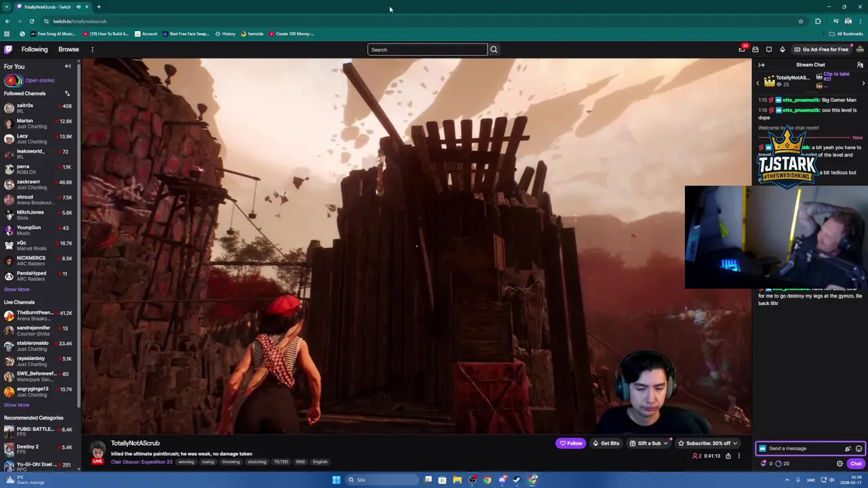Open the user avatar menu in Twitch header

coord(860,49)
